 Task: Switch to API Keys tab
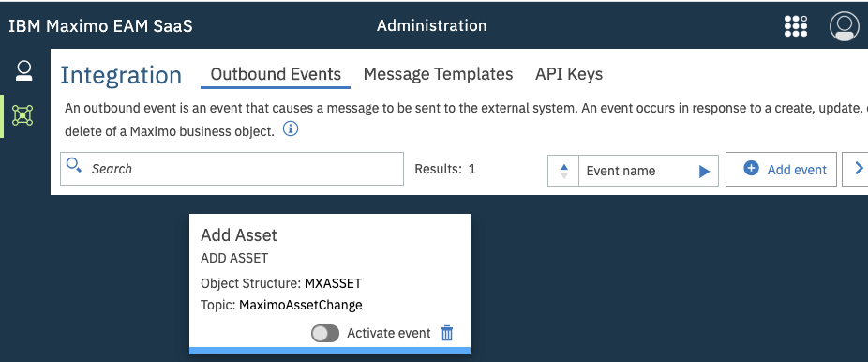coord(569,74)
